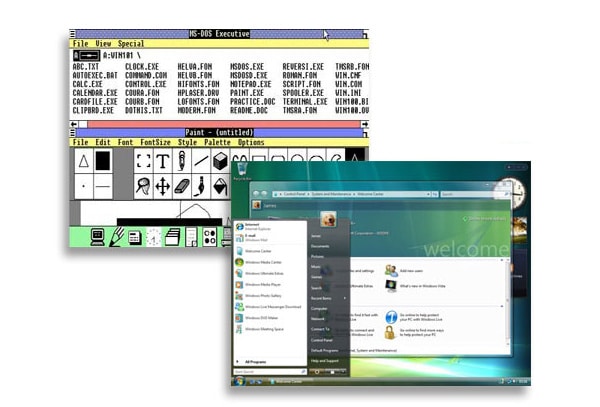Click the black fill swatch in Paint
The image size is (600, 407).
tap(103, 161)
